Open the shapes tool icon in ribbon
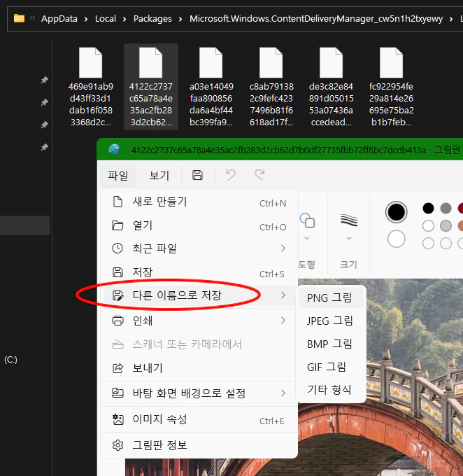463x476 pixels. tap(307, 220)
